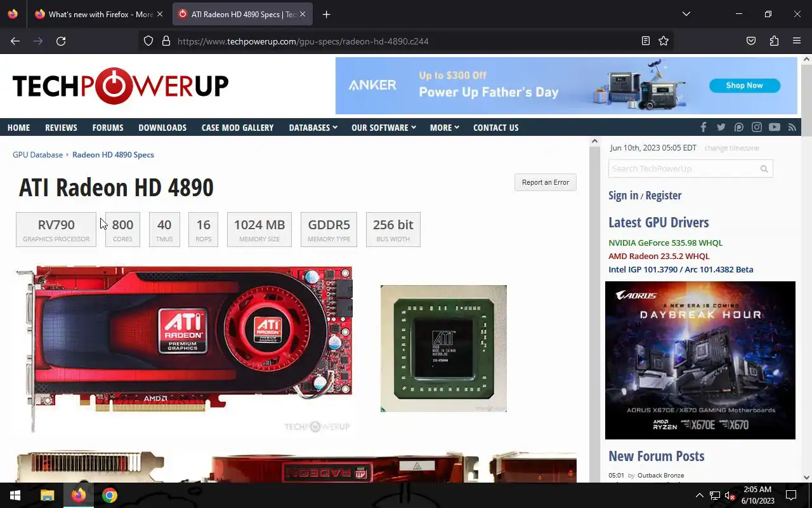
Task: Open the list all tabs chevron
Action: [686, 14]
